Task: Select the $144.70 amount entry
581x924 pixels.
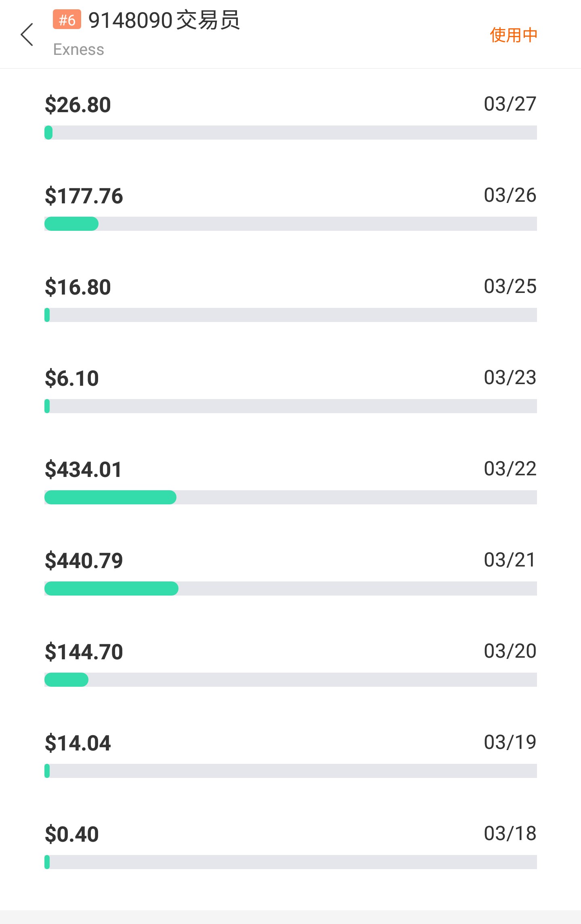Action: [84, 652]
